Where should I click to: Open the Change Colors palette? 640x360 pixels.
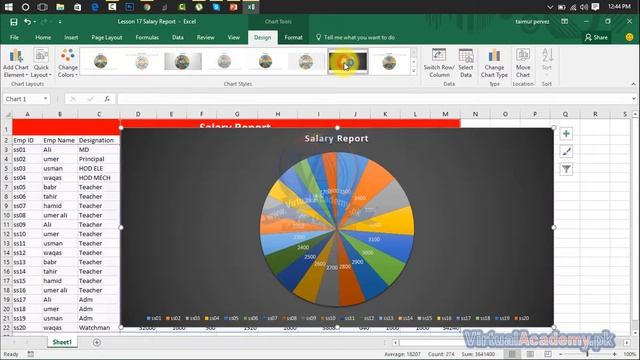(67, 63)
